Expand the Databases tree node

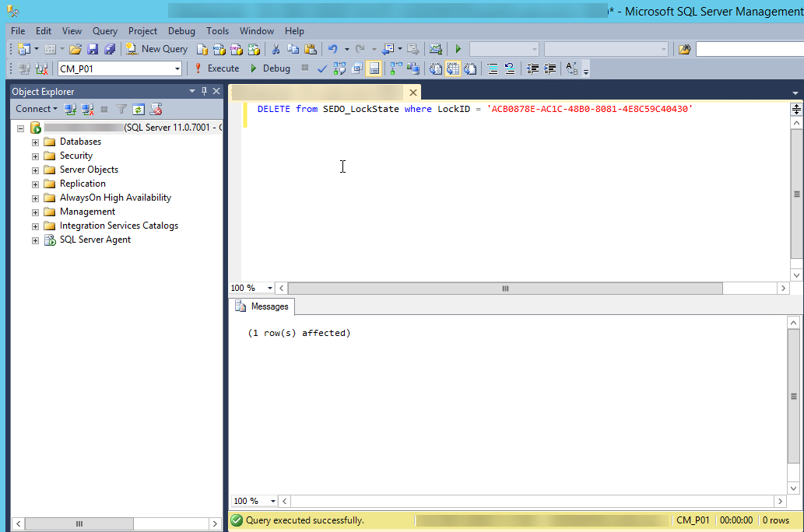tap(35, 141)
